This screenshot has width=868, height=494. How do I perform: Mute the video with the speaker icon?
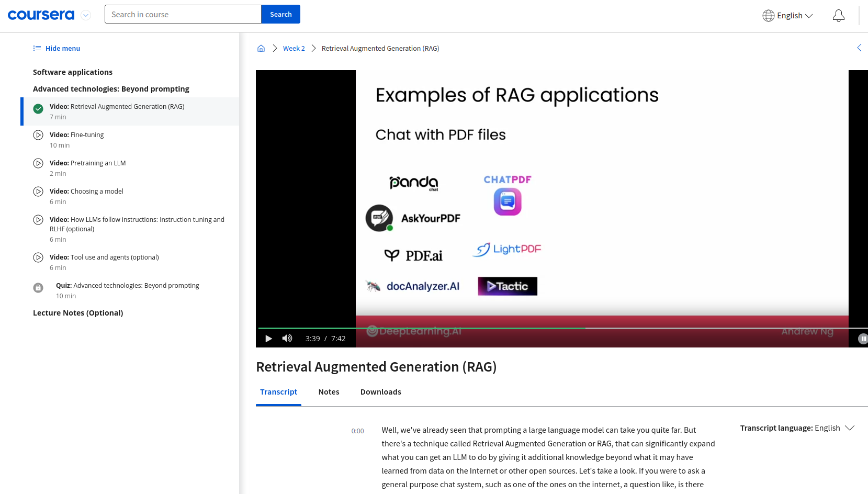(287, 339)
